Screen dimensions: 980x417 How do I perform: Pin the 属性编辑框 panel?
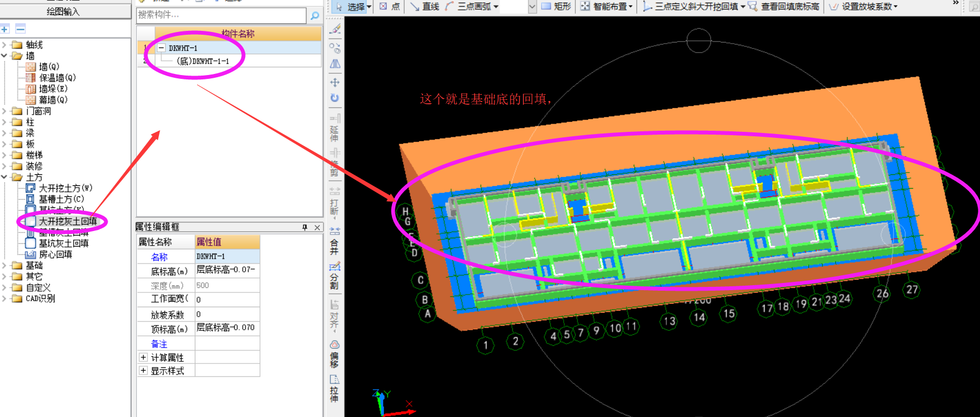point(305,227)
